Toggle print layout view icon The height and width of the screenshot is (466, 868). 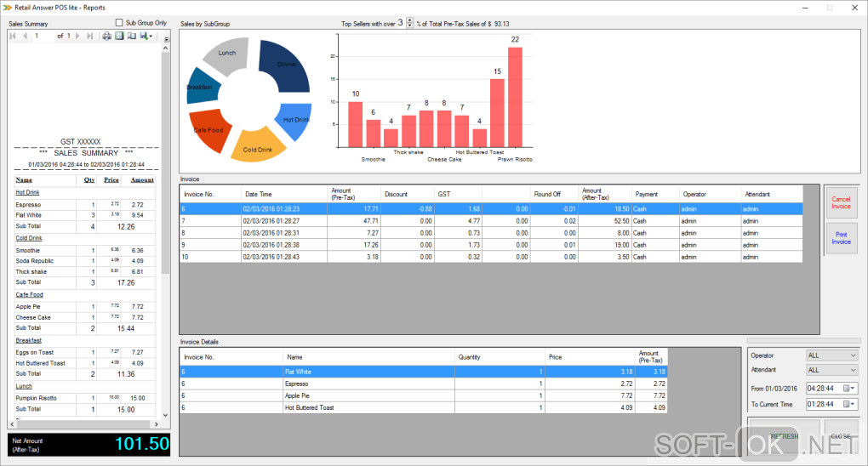[x=119, y=36]
